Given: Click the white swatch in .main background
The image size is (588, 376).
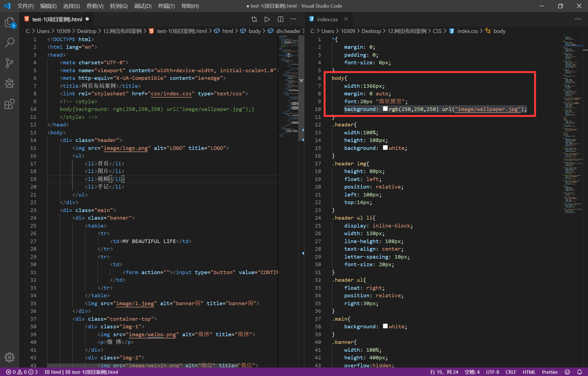Looking at the screenshot, I should pos(385,326).
